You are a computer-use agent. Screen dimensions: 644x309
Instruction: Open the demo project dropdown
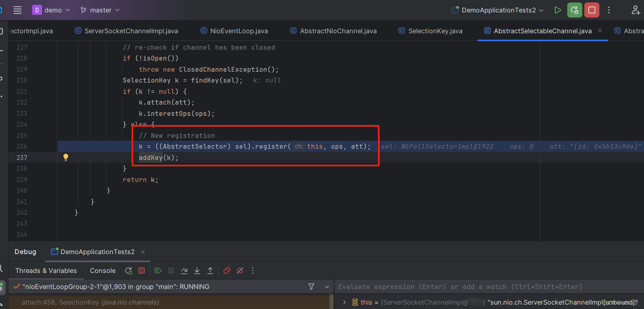click(51, 10)
